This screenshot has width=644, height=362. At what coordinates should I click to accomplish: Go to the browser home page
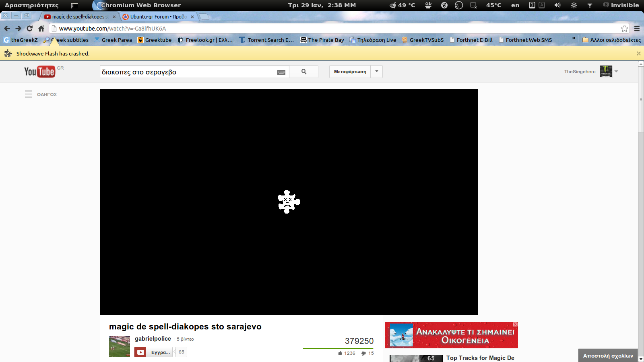pyautogui.click(x=41, y=29)
